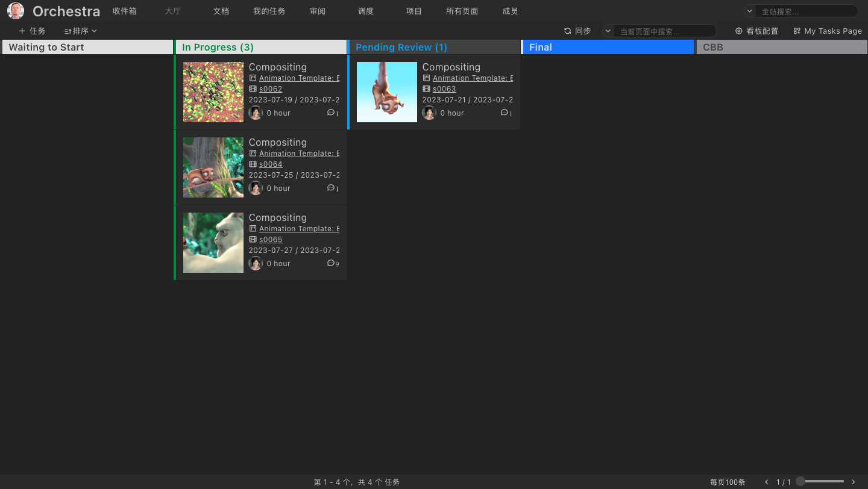Open the s0062 task thumbnail
This screenshot has width=868, height=489.
pyautogui.click(x=213, y=92)
